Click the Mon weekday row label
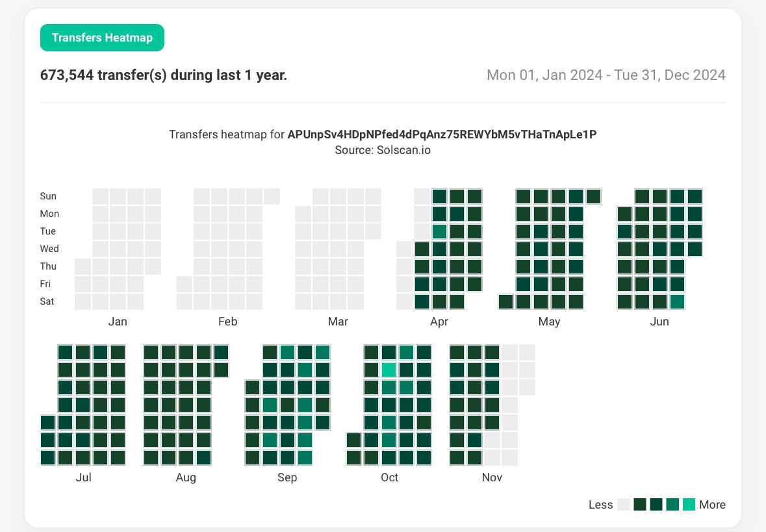Screen dimensions: 766x532 tap(49, 214)
